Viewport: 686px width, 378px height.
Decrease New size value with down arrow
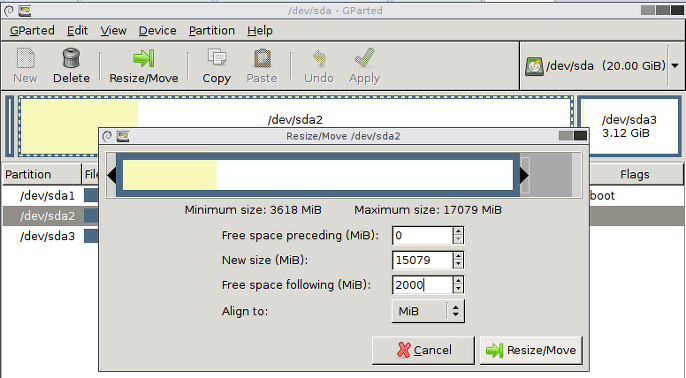(x=458, y=264)
